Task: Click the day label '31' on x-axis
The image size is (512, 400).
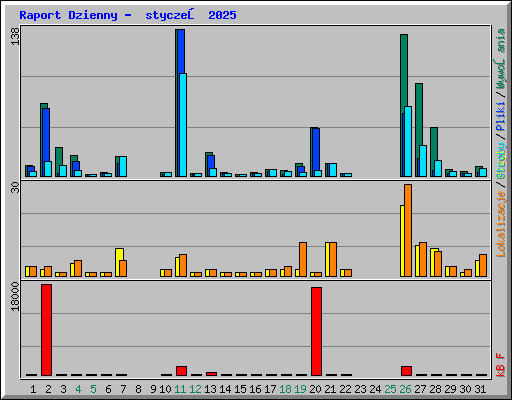Action: point(480,389)
